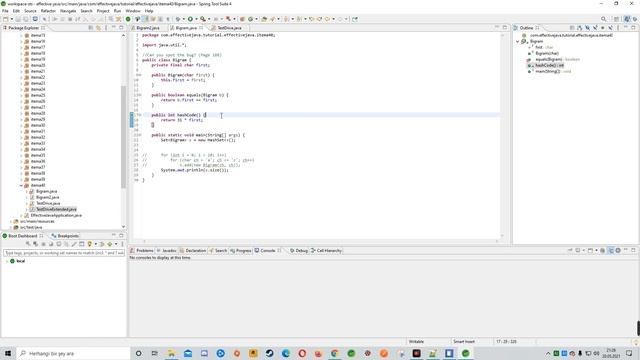Expand the iteme39 package
The image size is (640, 360).
[21, 179]
